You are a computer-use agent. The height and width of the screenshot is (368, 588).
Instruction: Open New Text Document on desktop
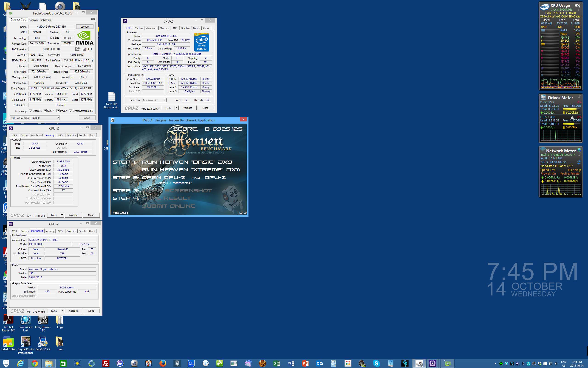click(x=112, y=100)
